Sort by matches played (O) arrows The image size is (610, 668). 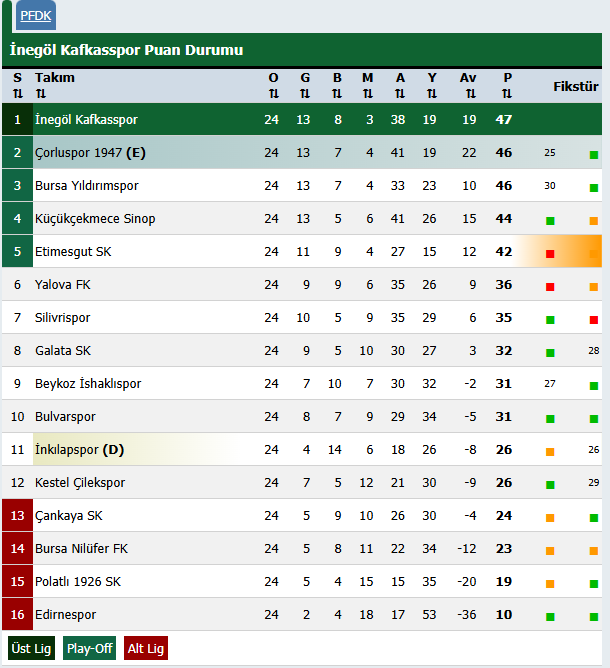(x=273, y=94)
